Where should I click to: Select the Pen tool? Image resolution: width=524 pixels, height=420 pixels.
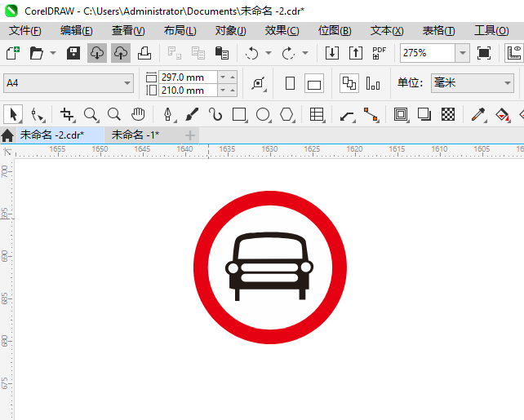168,114
